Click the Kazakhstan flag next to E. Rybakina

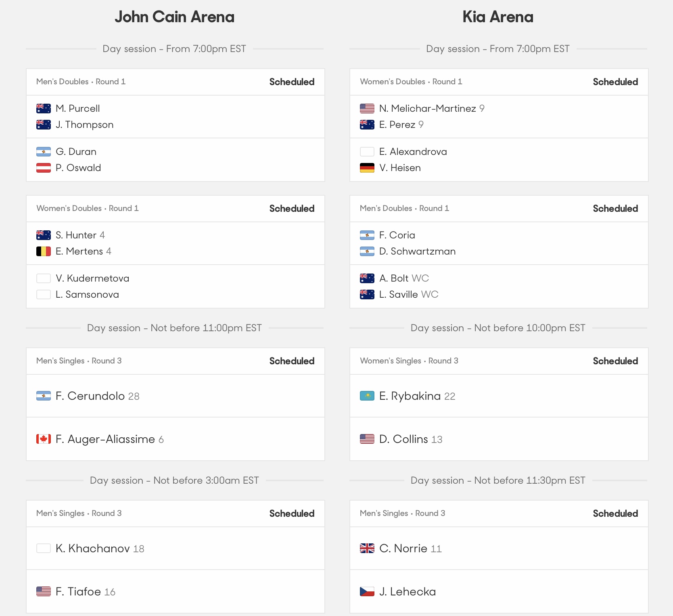(x=367, y=396)
